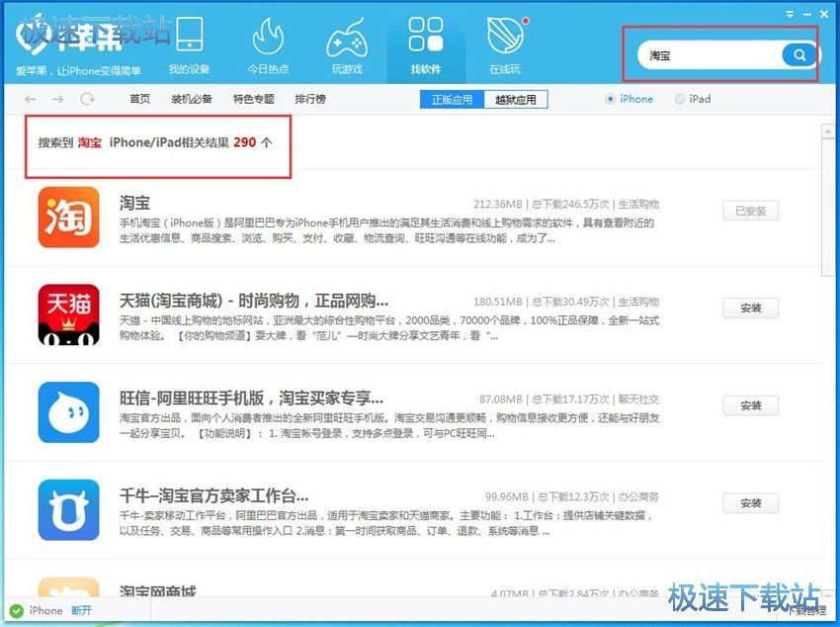
Task: Click 安装 button for 天猫
Action: pos(750,309)
